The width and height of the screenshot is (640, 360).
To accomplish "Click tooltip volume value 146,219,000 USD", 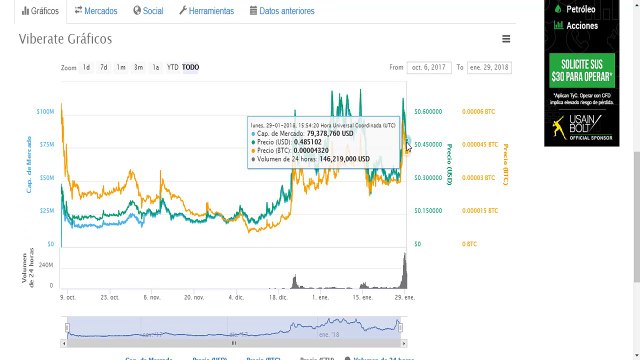I will [x=345, y=159].
